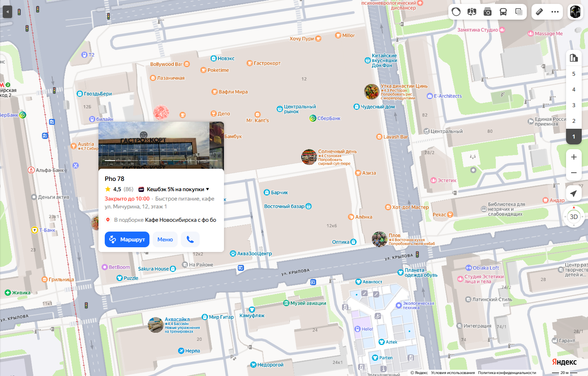Viewport: 588px width, 376px height.
Task: Open street panoramas view icon
Action: [472, 12]
